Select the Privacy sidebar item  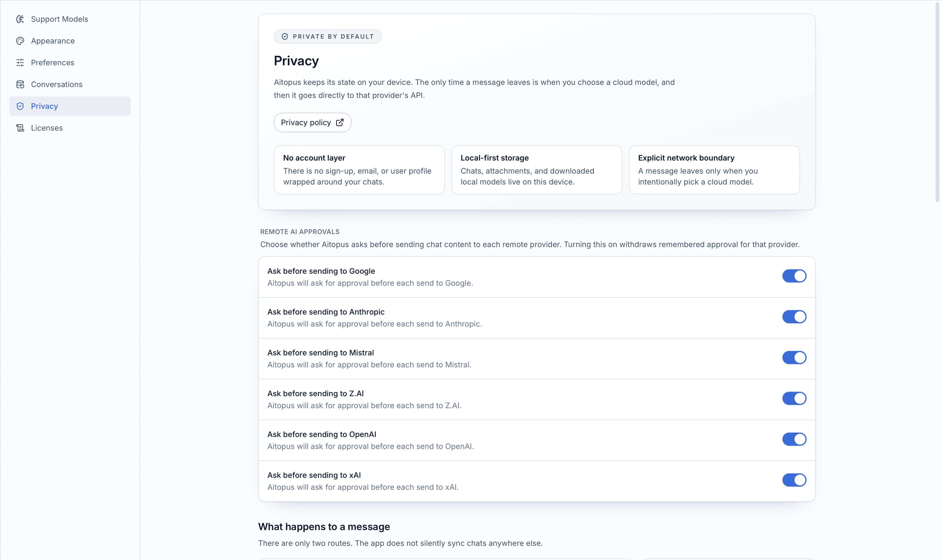(70, 106)
